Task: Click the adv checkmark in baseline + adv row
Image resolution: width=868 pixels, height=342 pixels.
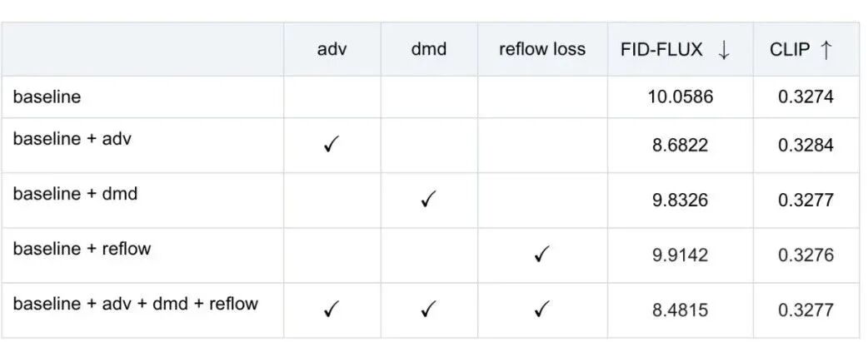Action: [331, 146]
